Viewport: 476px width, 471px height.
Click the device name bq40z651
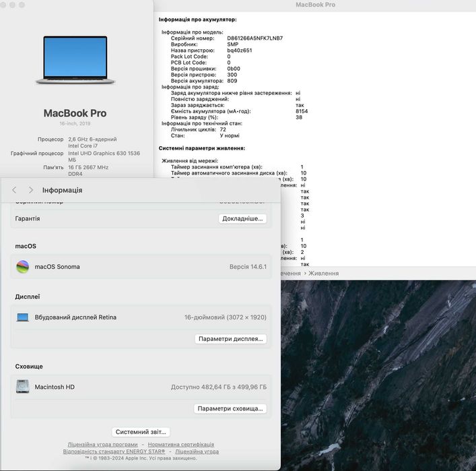(240, 51)
